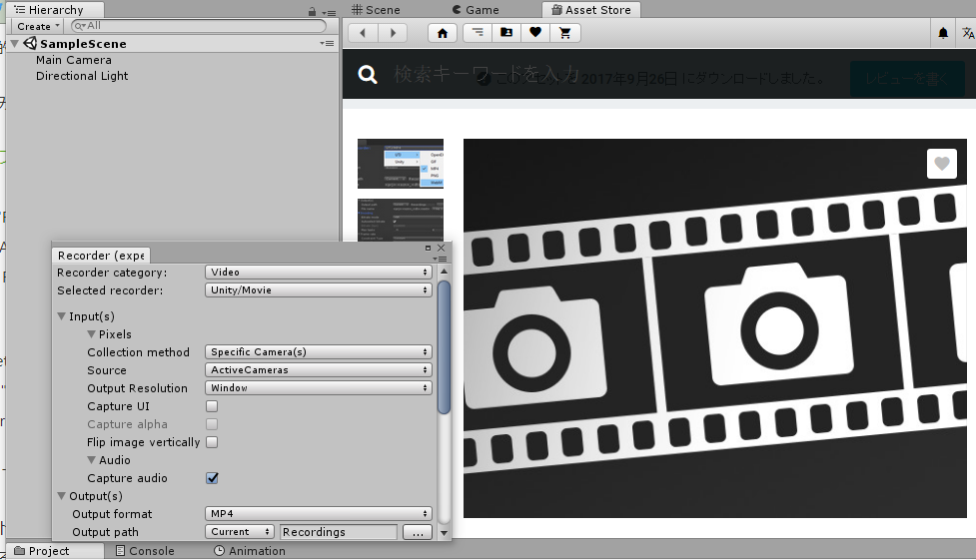Select second asset screenshot thumbnail
The width and height of the screenshot is (976, 560).
(x=401, y=220)
